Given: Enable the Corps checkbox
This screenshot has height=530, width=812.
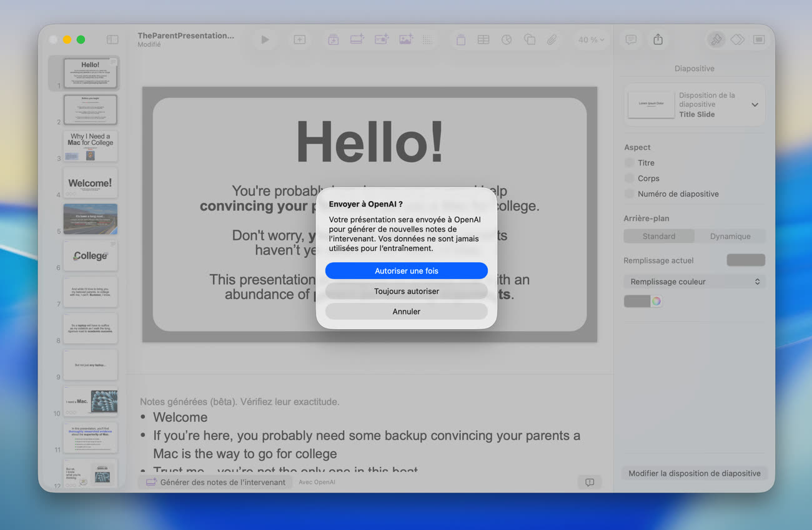Looking at the screenshot, I should click(629, 179).
